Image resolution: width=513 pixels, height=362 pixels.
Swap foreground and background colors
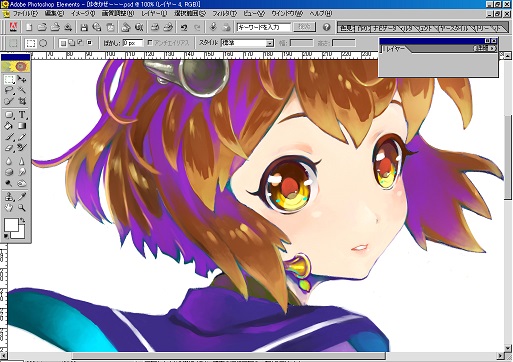point(23,220)
